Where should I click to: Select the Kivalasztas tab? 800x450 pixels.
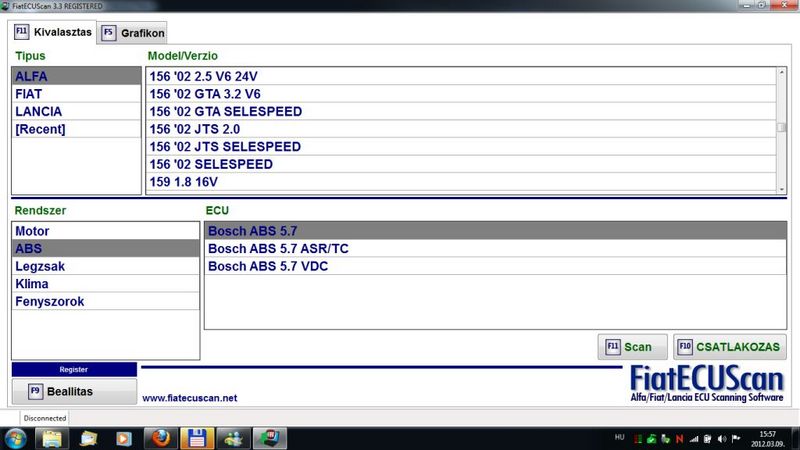click(x=53, y=32)
